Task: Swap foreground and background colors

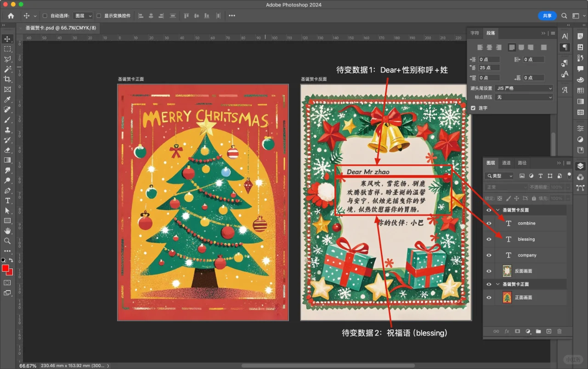Action: (11, 260)
